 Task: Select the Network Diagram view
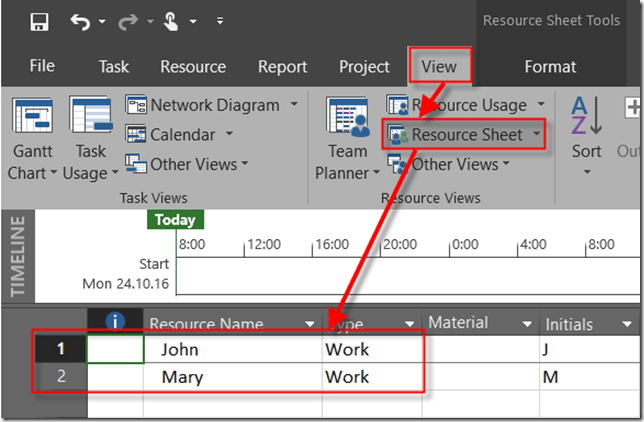click(x=214, y=105)
